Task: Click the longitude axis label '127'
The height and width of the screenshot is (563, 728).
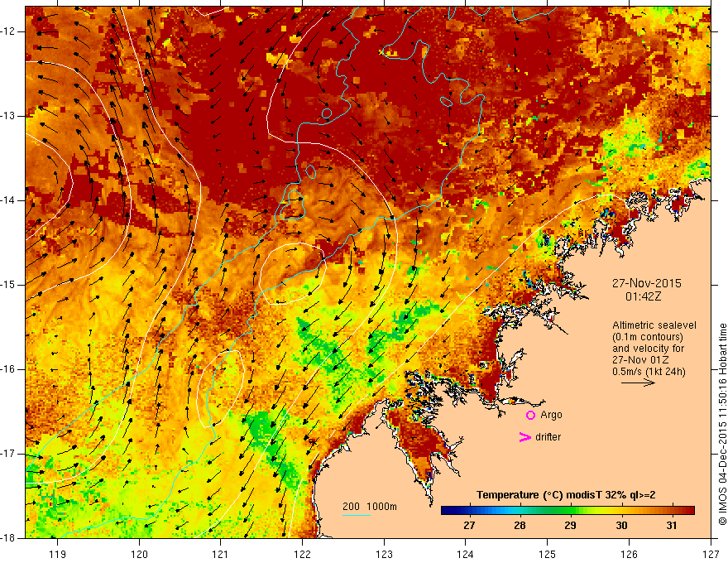Action: click(711, 554)
